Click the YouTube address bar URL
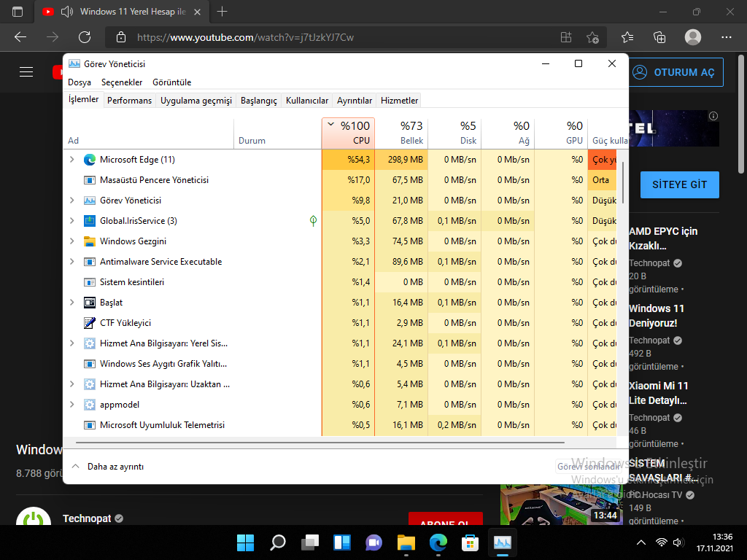Image resolution: width=747 pixels, height=560 pixels. (x=245, y=37)
